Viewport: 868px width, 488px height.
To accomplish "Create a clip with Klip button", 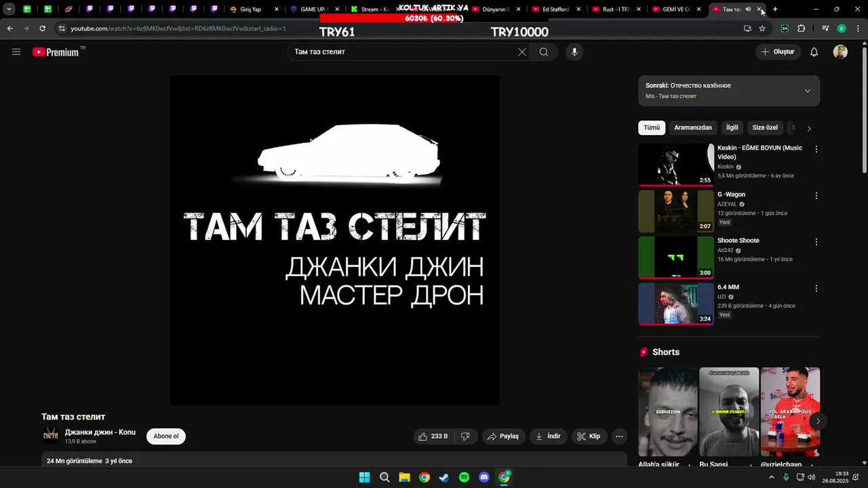I will [x=589, y=436].
